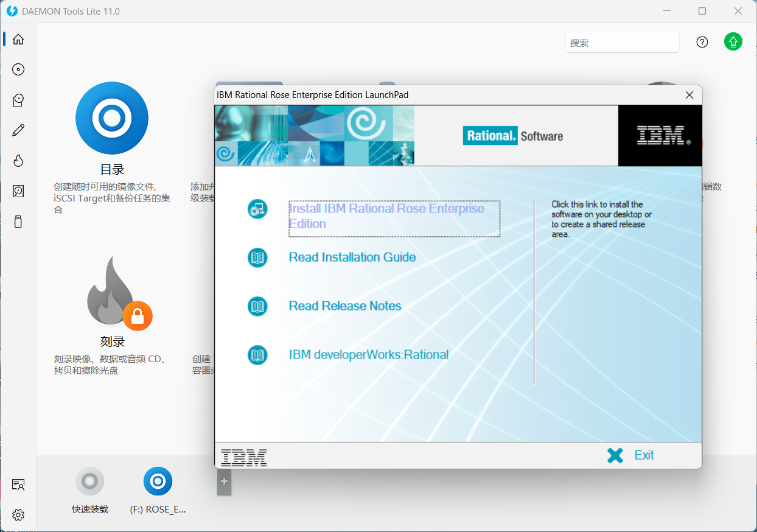Image resolution: width=757 pixels, height=532 pixels.
Task: Open the flame Burn sidebar icon
Action: coord(18,161)
